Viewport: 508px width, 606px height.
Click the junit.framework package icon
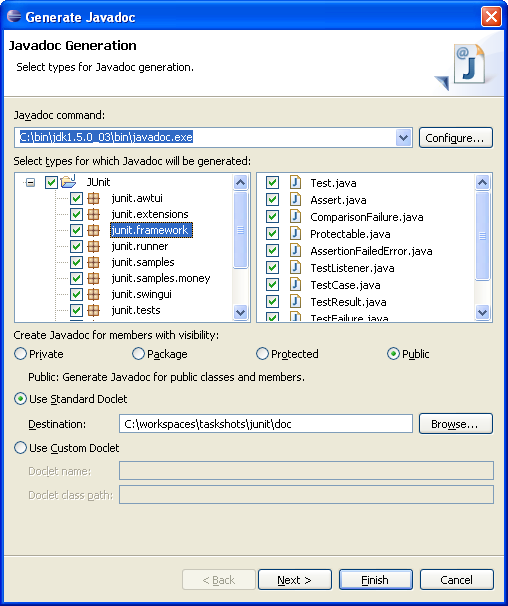click(x=93, y=230)
